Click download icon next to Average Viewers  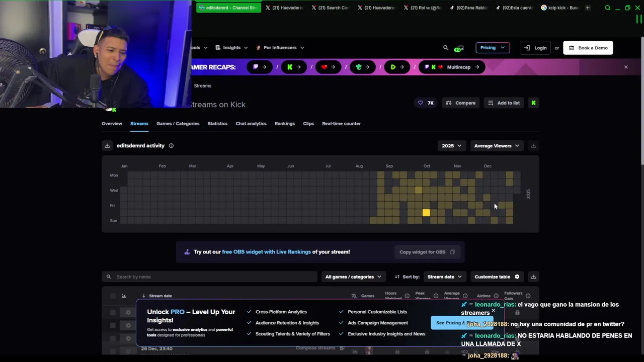(x=533, y=146)
